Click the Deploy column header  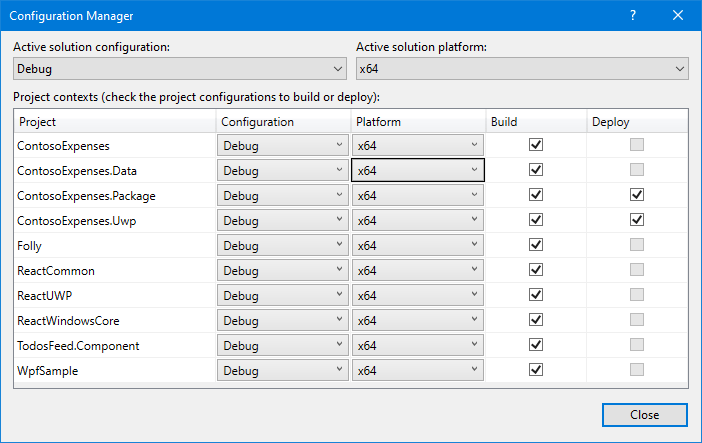(x=637, y=121)
